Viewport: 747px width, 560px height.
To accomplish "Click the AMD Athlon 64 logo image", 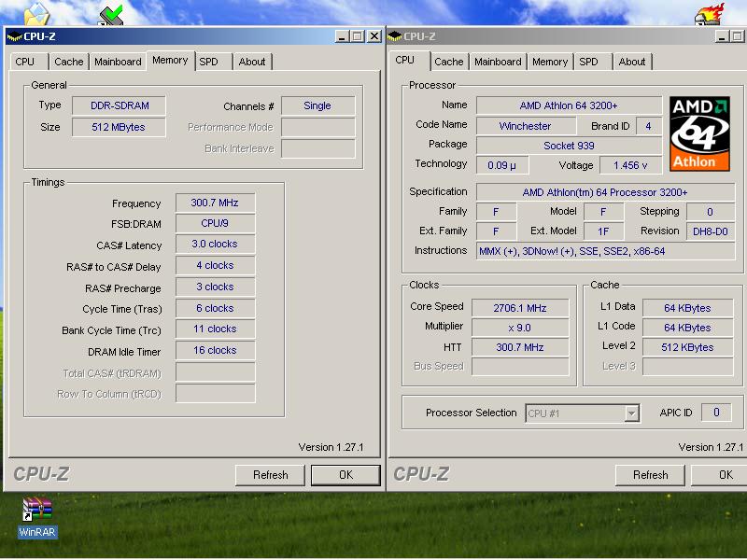I will point(699,133).
